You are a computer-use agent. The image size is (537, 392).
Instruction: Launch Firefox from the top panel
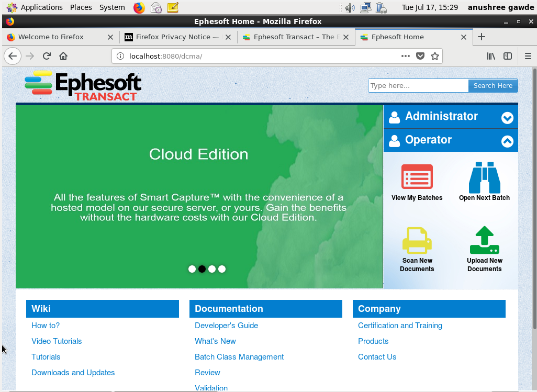coord(139,7)
